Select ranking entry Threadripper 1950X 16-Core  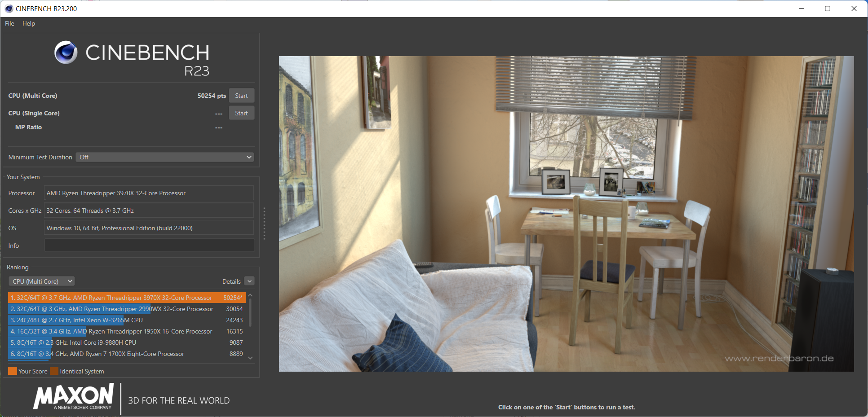[127, 331]
